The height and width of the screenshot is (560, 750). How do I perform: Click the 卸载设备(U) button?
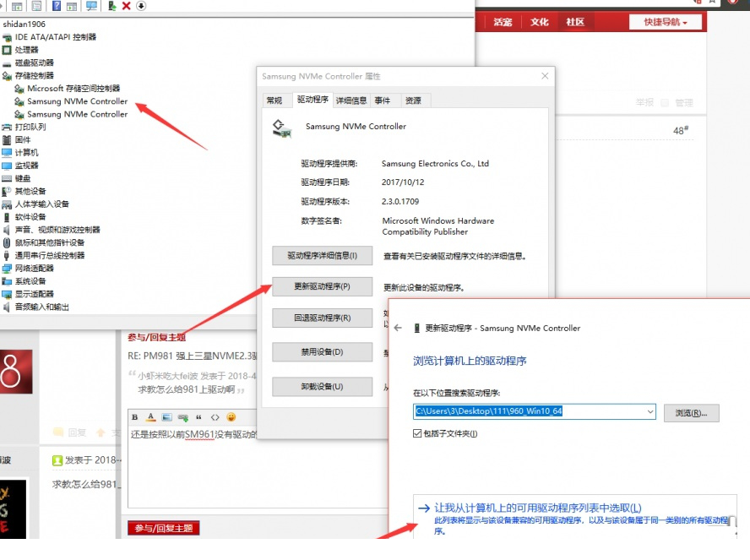click(x=323, y=386)
